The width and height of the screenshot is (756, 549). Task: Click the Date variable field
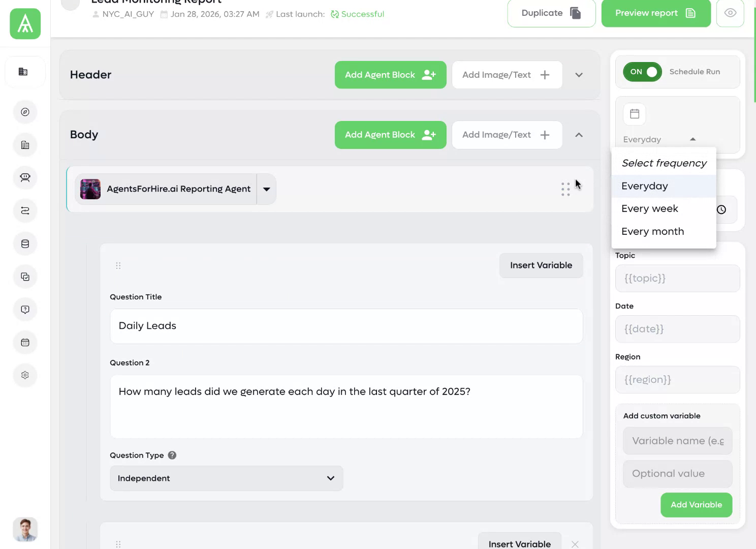click(677, 329)
